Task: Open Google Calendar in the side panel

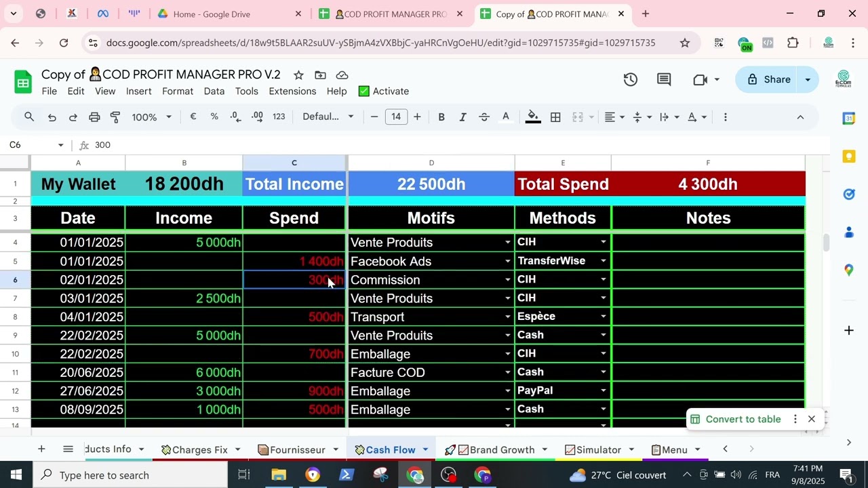Action: tap(848, 119)
